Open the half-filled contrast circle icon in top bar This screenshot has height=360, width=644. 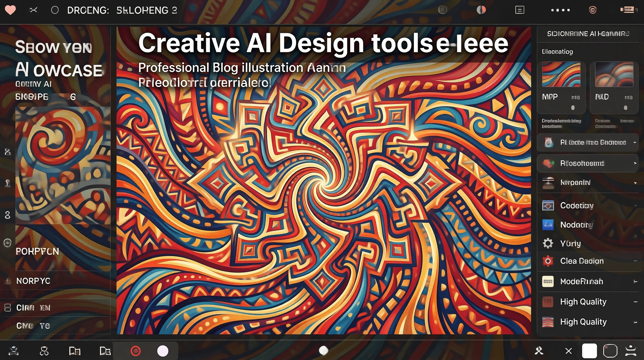[x=481, y=10]
